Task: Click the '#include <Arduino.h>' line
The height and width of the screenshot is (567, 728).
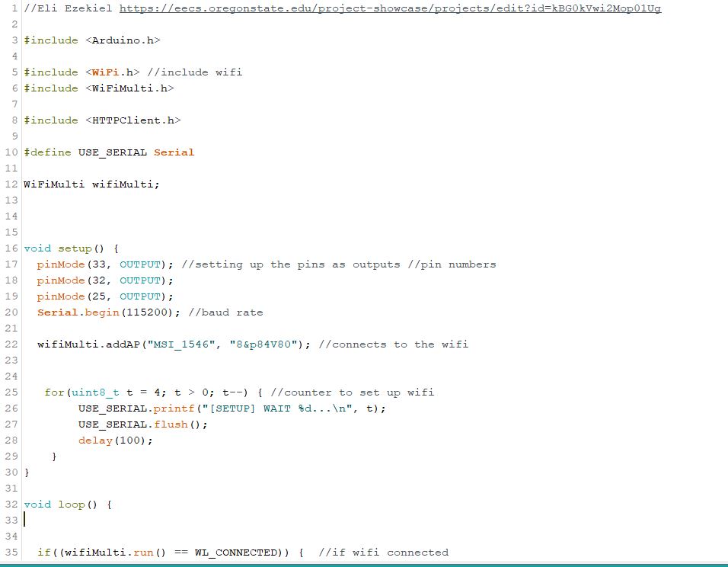Action: point(92,40)
